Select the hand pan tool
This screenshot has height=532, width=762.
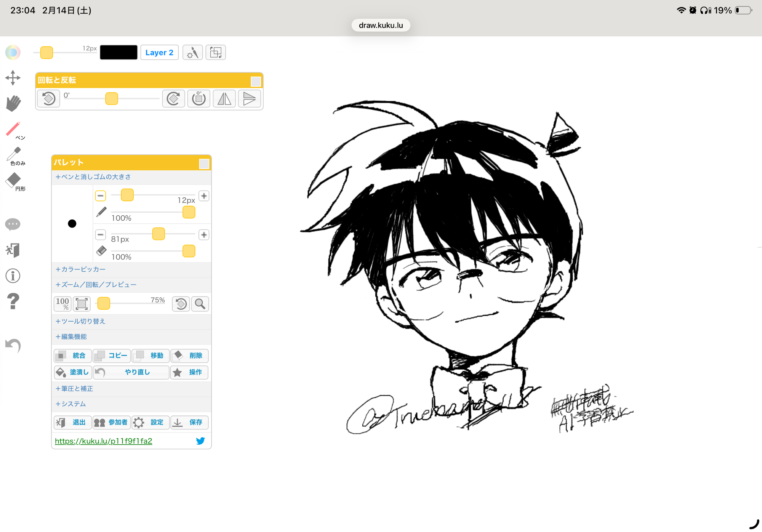pos(13,103)
